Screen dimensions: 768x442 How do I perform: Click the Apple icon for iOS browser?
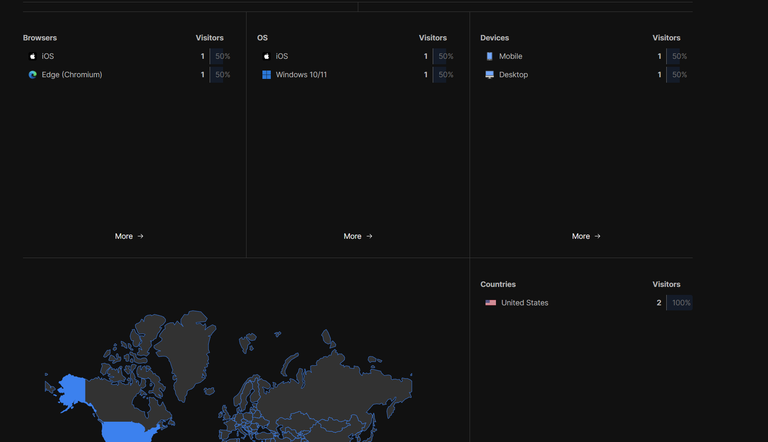coord(32,56)
